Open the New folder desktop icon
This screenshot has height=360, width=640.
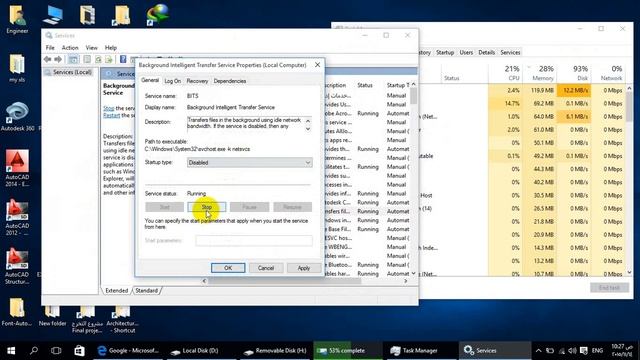click(x=52, y=316)
